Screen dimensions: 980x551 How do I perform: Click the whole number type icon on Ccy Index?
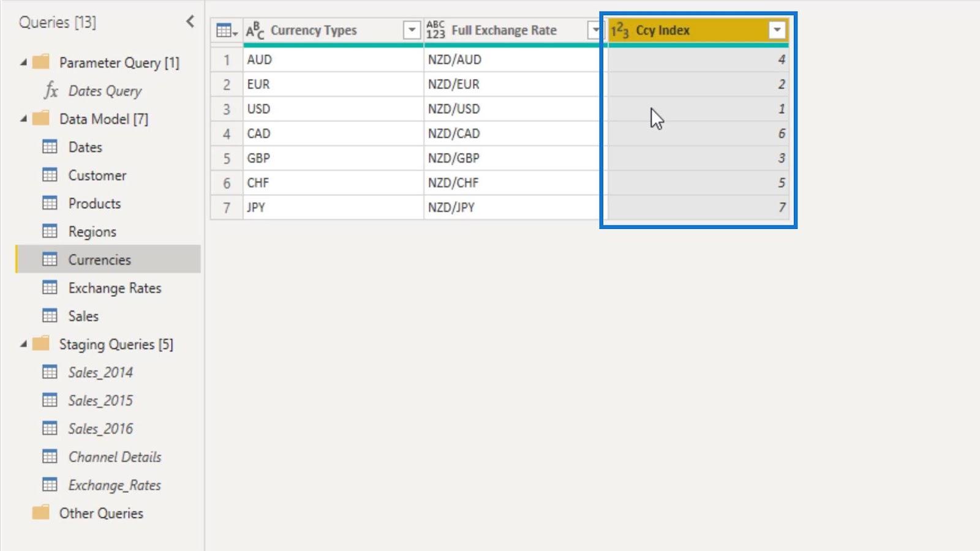620,31
